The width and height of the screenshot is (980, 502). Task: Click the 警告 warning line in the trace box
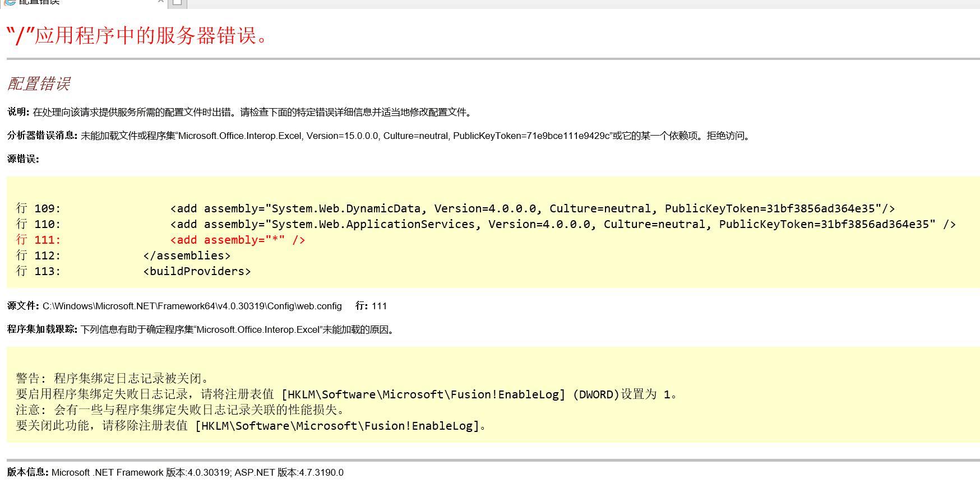pyautogui.click(x=112, y=378)
